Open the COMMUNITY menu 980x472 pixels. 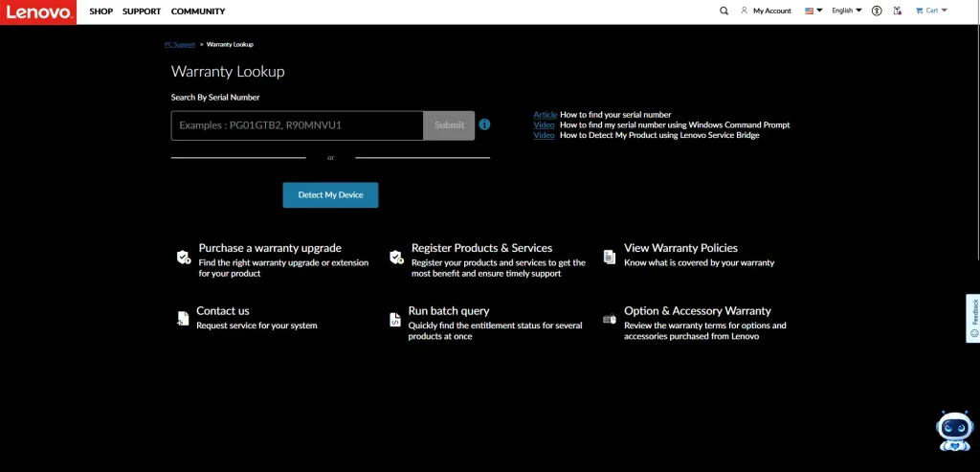tap(198, 11)
